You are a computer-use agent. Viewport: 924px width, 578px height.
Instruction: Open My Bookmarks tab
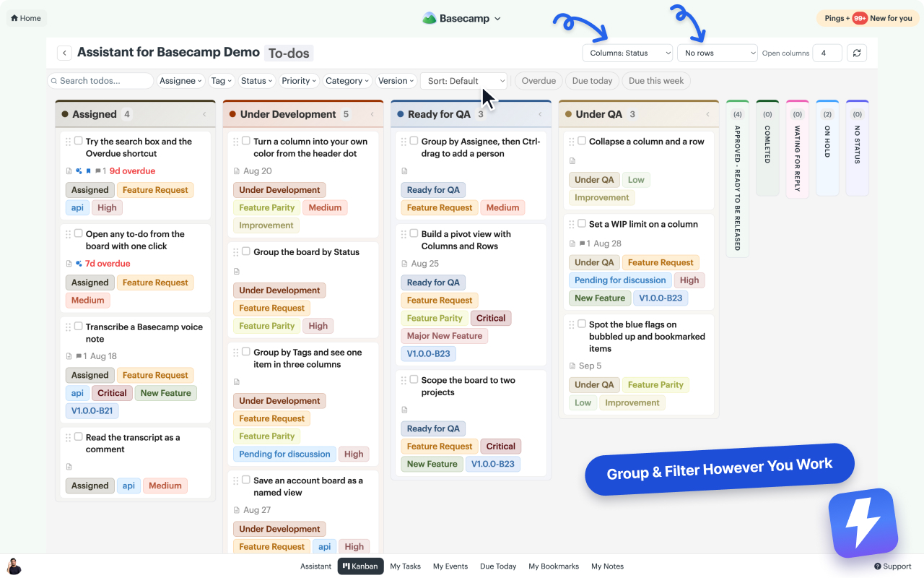tap(554, 566)
